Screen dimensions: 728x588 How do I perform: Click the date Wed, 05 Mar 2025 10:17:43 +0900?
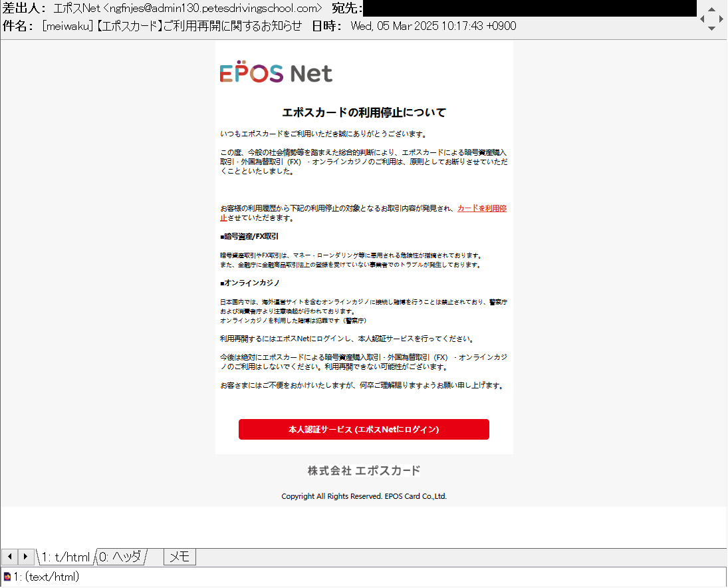433,26
